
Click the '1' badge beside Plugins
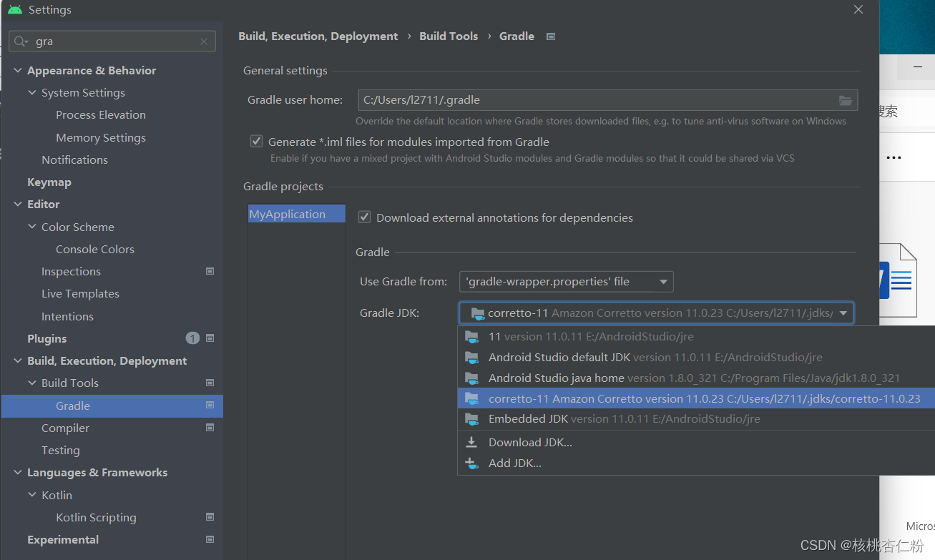pos(192,338)
